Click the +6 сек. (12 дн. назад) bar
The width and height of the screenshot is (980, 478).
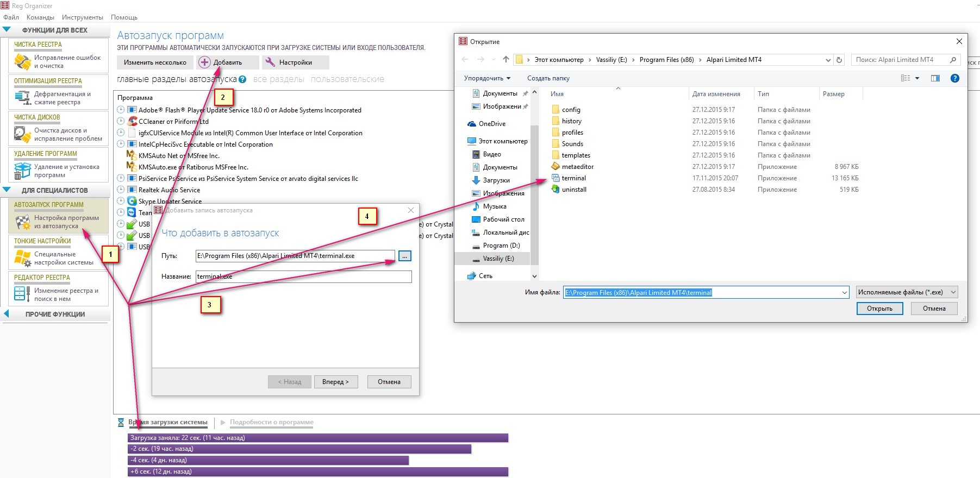pos(318,471)
